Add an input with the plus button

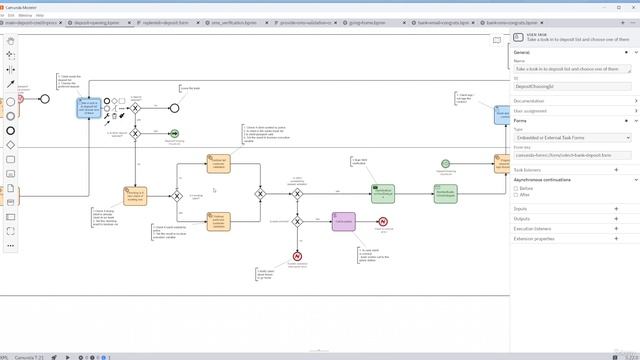tap(616, 209)
